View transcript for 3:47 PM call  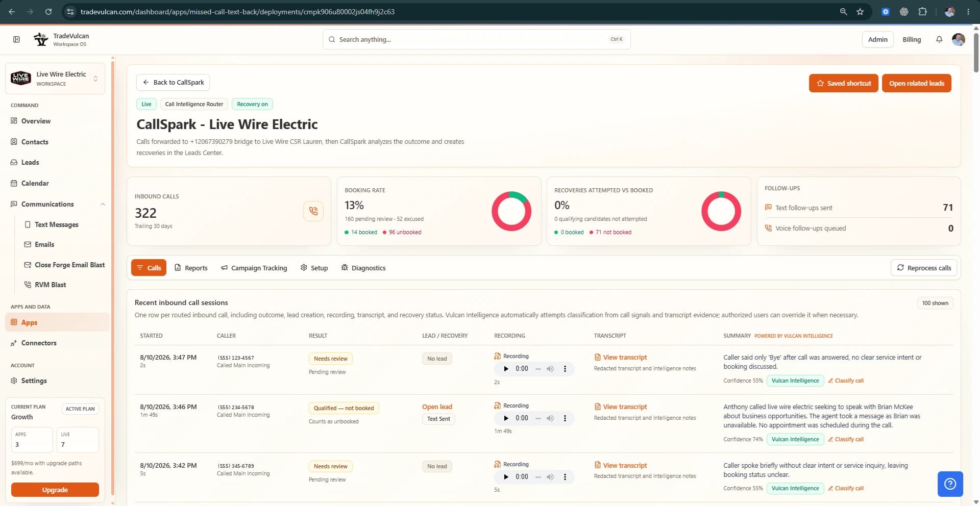(621, 358)
